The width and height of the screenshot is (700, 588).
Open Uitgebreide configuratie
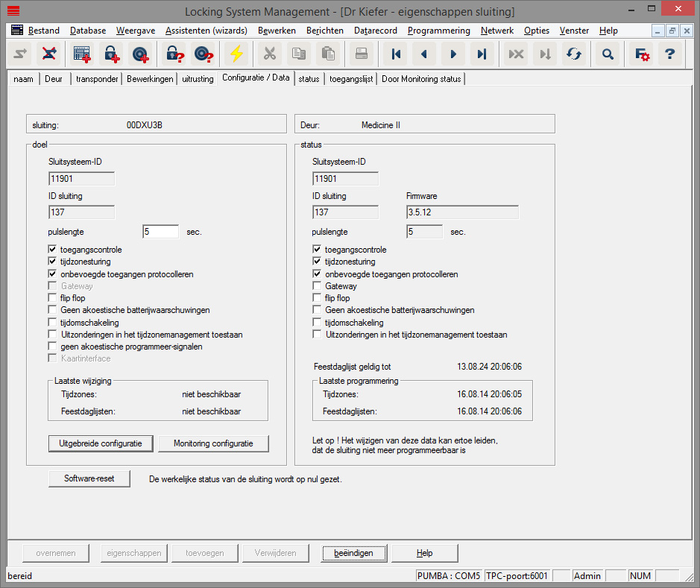101,443
